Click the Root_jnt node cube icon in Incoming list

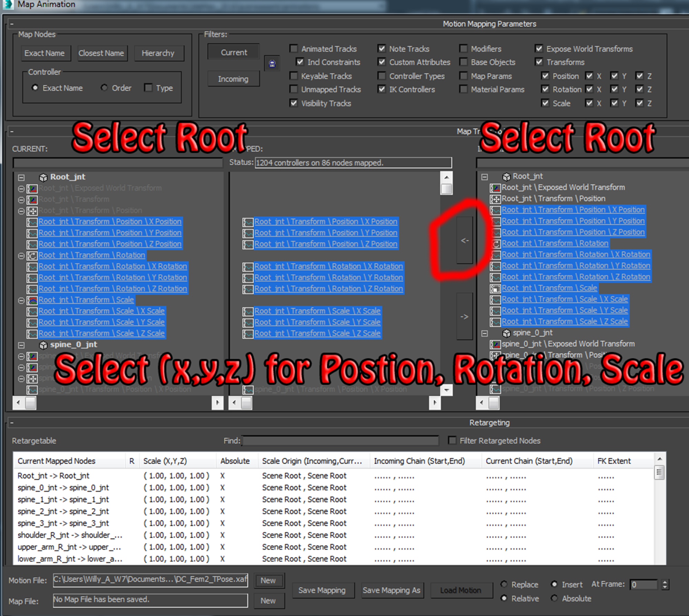coord(506,177)
